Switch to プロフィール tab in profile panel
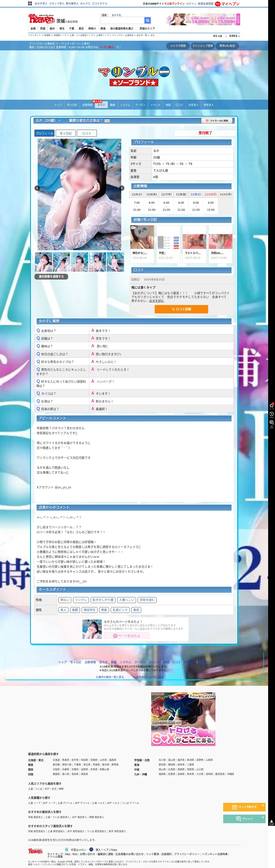275x868 pixels. click(x=44, y=133)
